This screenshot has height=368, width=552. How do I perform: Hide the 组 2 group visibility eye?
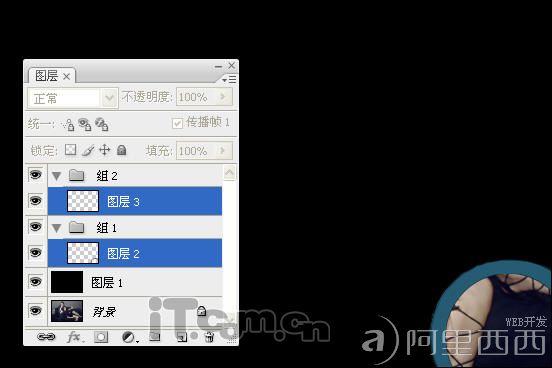click(x=36, y=175)
